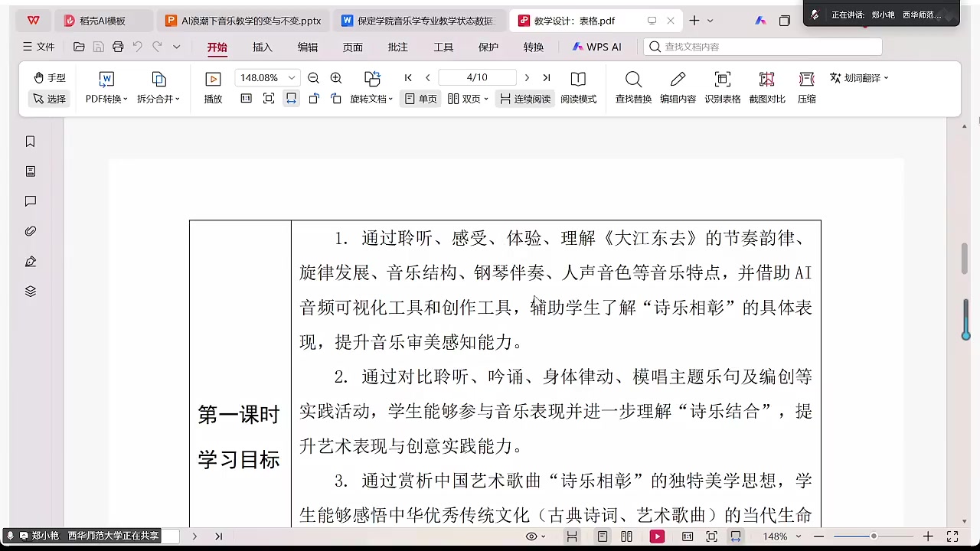980x551 pixels.
Task: Toggle Reading Mode view
Action: (x=578, y=87)
